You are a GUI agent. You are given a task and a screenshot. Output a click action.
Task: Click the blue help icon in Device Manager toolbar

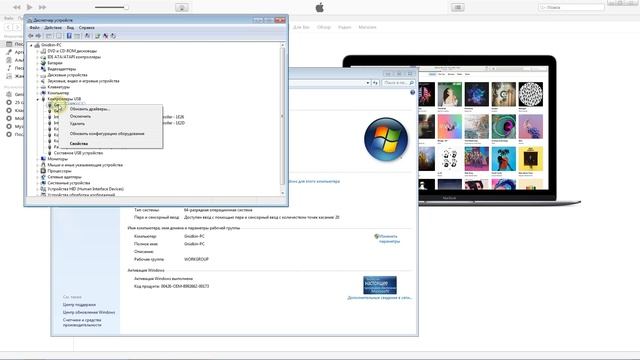pyautogui.click(x=69, y=36)
